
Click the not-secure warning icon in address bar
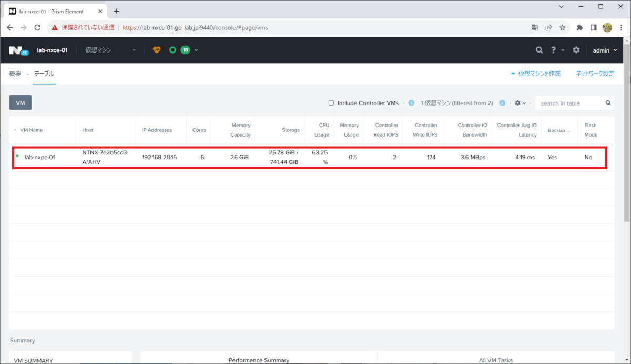coord(55,27)
